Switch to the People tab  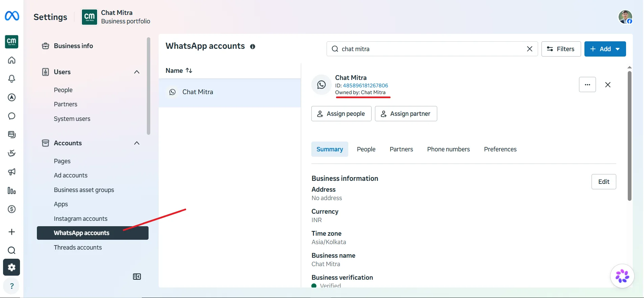pyautogui.click(x=366, y=149)
